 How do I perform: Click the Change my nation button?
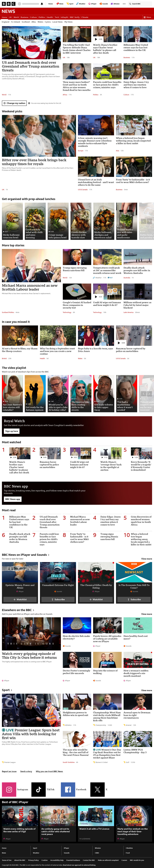[x=14, y=103]
